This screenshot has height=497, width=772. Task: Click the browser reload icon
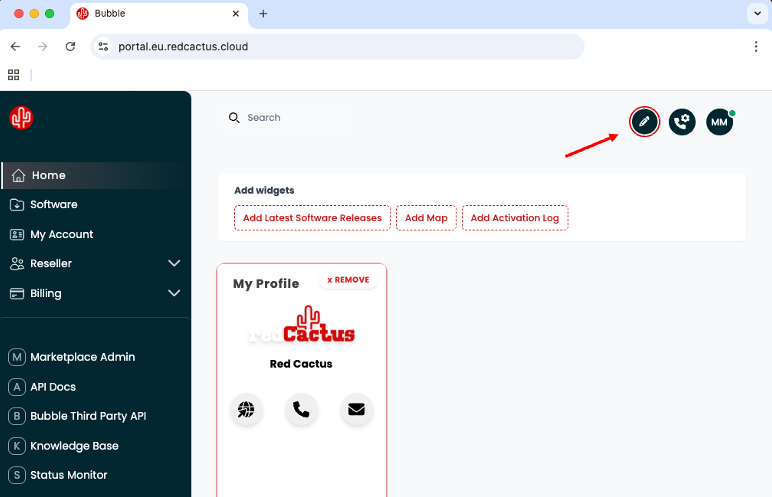click(x=70, y=47)
